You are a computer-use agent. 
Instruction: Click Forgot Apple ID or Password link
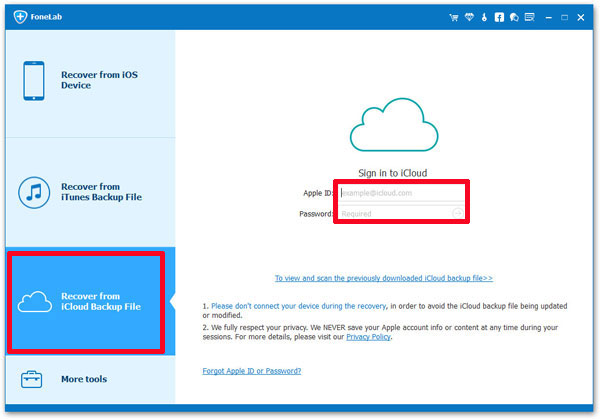pyautogui.click(x=252, y=371)
